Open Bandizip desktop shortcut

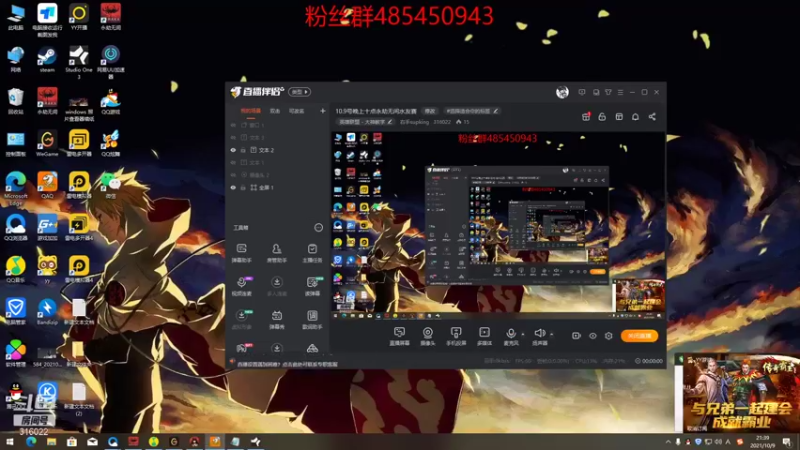(x=47, y=311)
